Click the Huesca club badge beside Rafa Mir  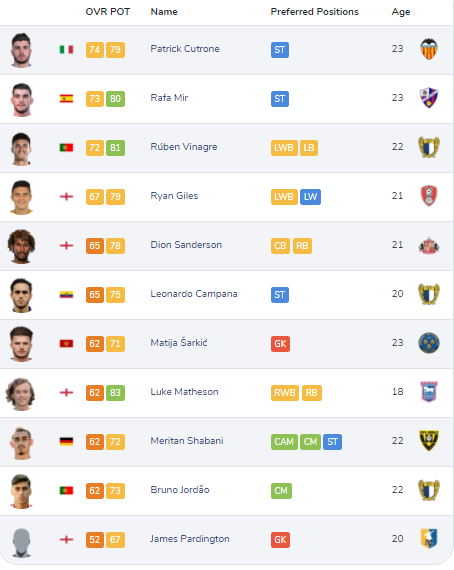click(429, 98)
